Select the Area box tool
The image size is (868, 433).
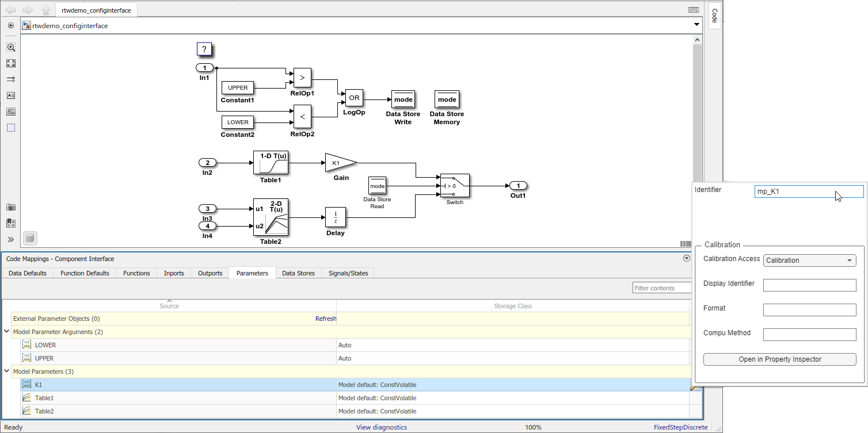click(x=11, y=128)
